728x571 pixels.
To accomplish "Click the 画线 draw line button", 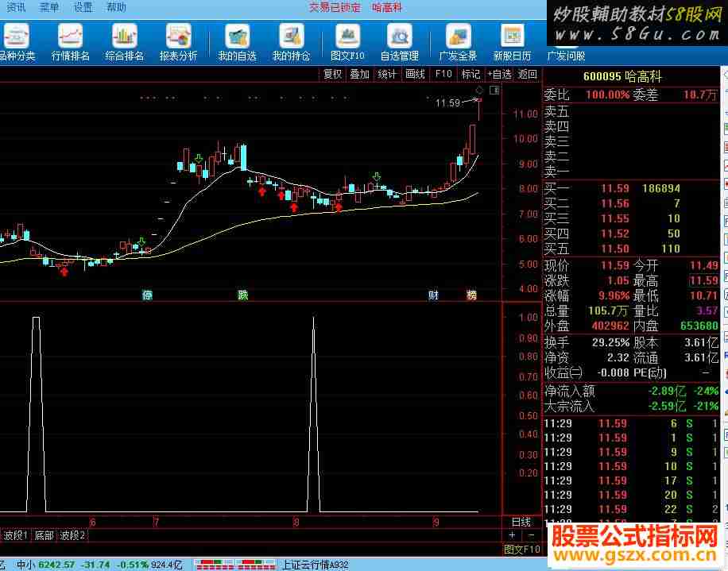I will click(x=415, y=74).
